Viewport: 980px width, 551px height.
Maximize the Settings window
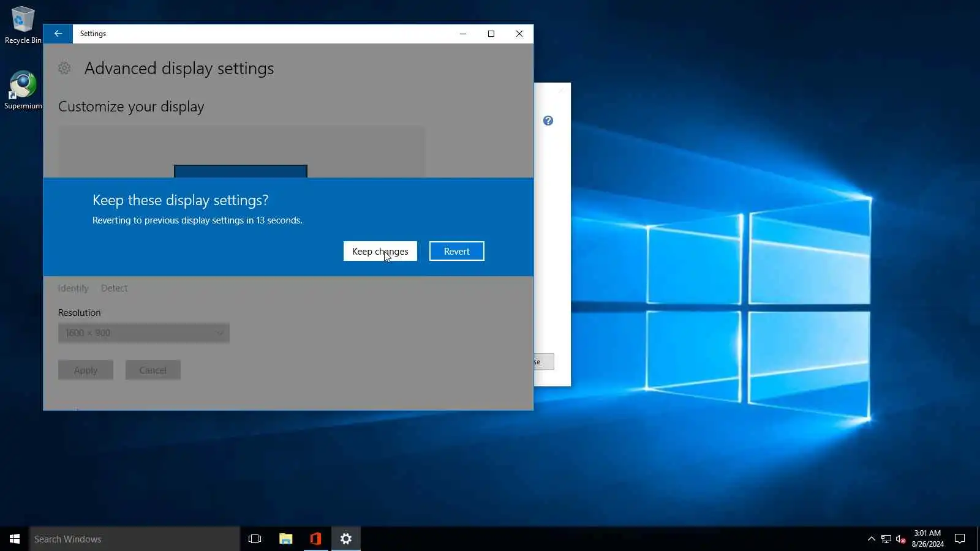pyautogui.click(x=491, y=34)
